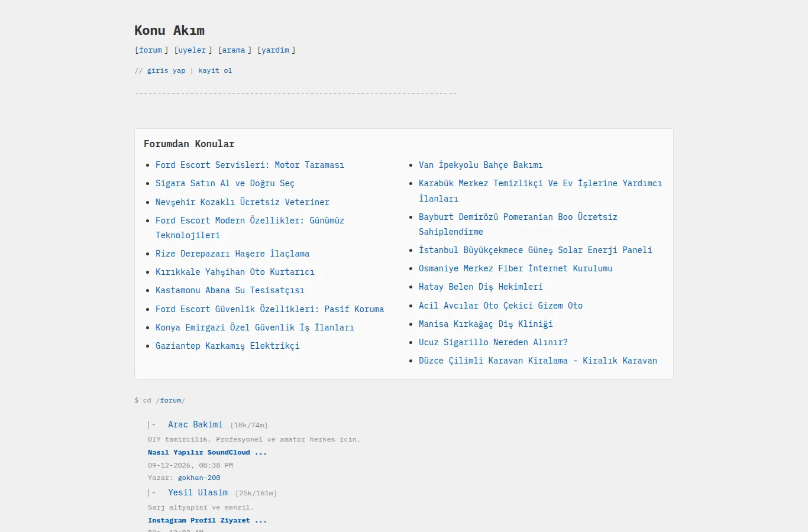Screen dimensions: 808x532
Task: Open Ucuz Sigarillo Nereden Alınır? topic
Action: (493, 342)
